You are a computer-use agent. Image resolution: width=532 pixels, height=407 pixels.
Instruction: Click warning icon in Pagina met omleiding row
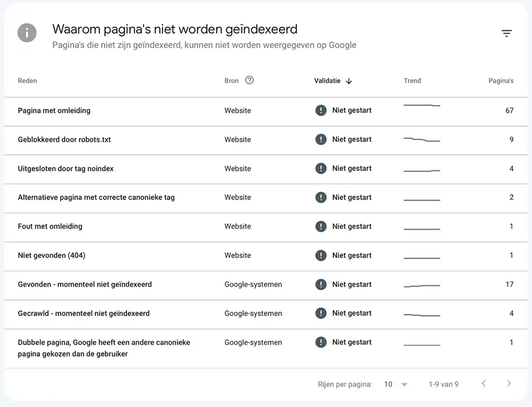[x=321, y=110]
